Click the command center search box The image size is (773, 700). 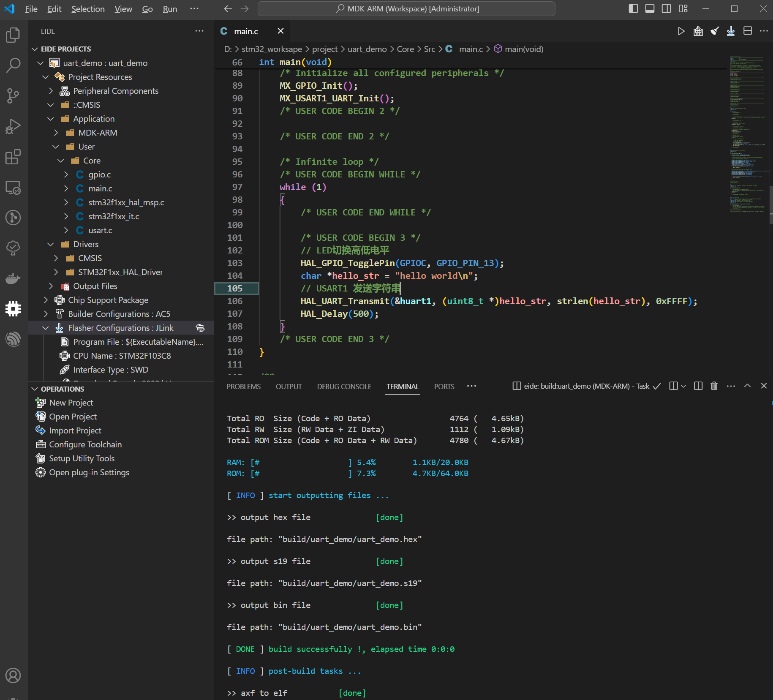[406, 9]
